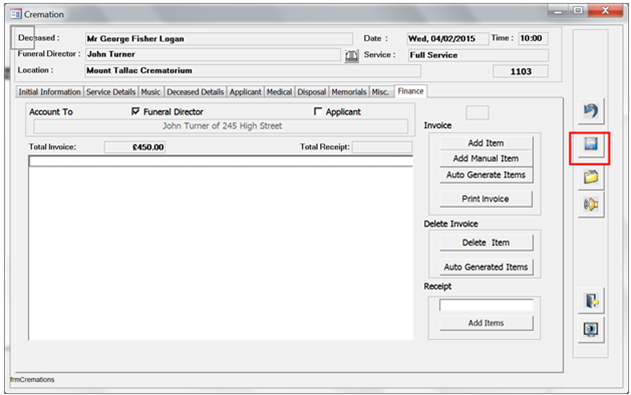Open the Medical tab
The width and height of the screenshot is (631, 395).
[x=279, y=92]
